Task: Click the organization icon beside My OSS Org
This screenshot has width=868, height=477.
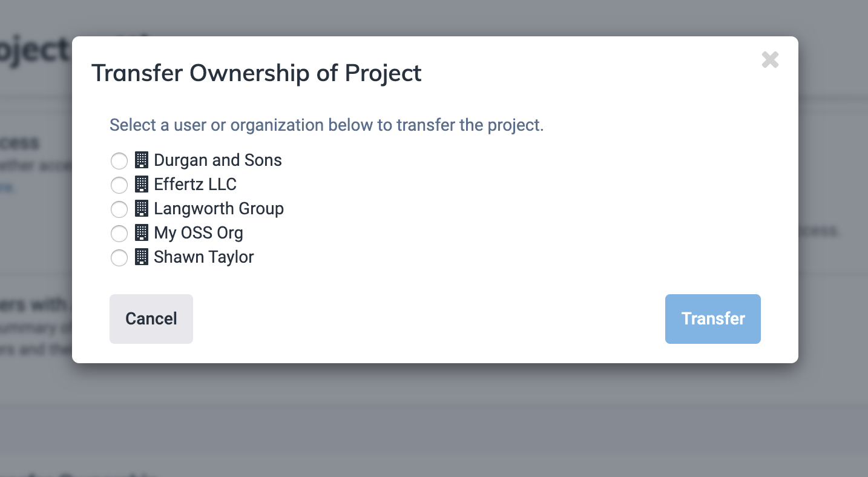Action: click(141, 232)
